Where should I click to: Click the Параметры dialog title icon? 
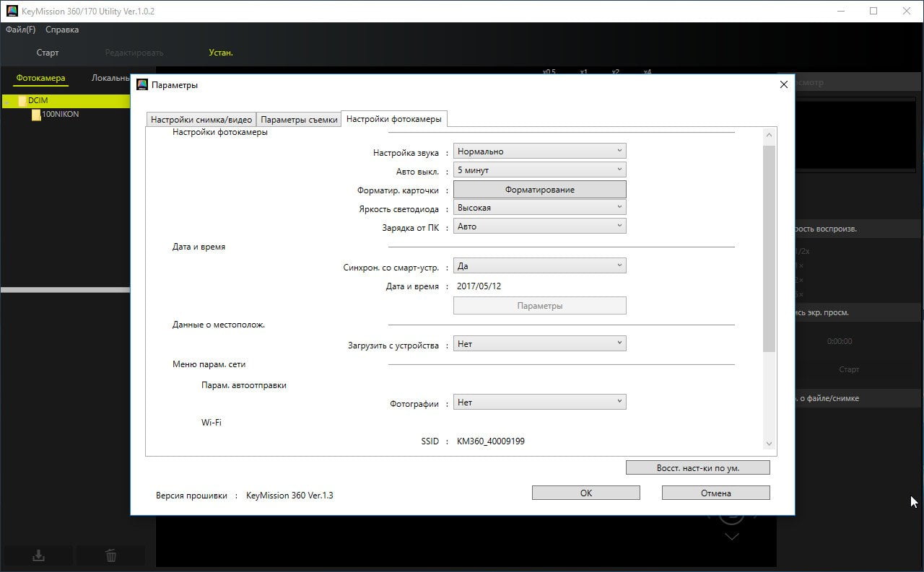(142, 84)
